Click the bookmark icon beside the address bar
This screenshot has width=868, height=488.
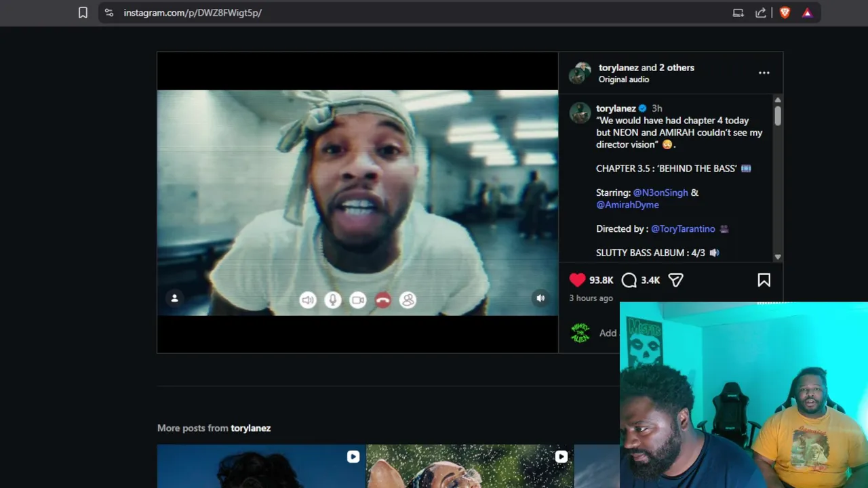(83, 13)
